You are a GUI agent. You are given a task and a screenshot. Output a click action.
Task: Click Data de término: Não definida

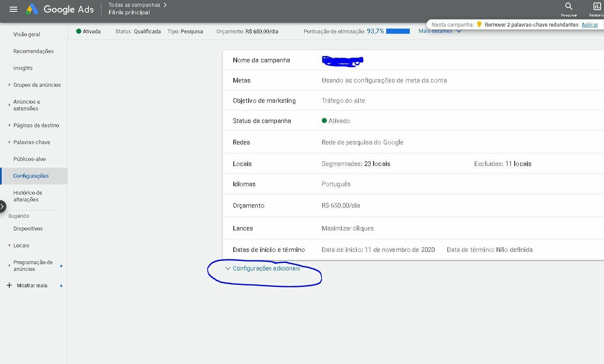point(489,250)
